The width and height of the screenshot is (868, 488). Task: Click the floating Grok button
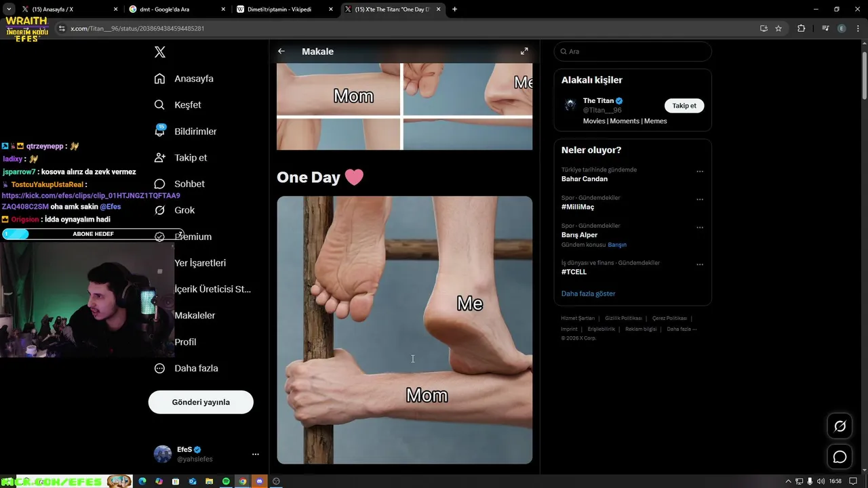(840, 426)
